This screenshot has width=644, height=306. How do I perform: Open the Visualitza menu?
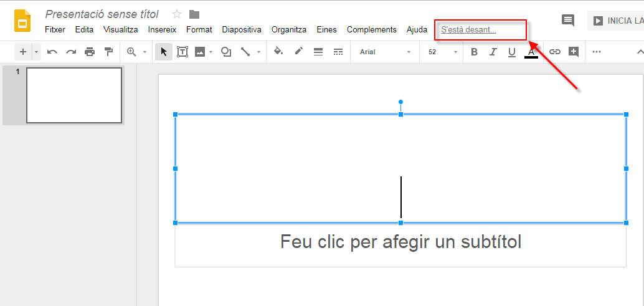(121, 29)
